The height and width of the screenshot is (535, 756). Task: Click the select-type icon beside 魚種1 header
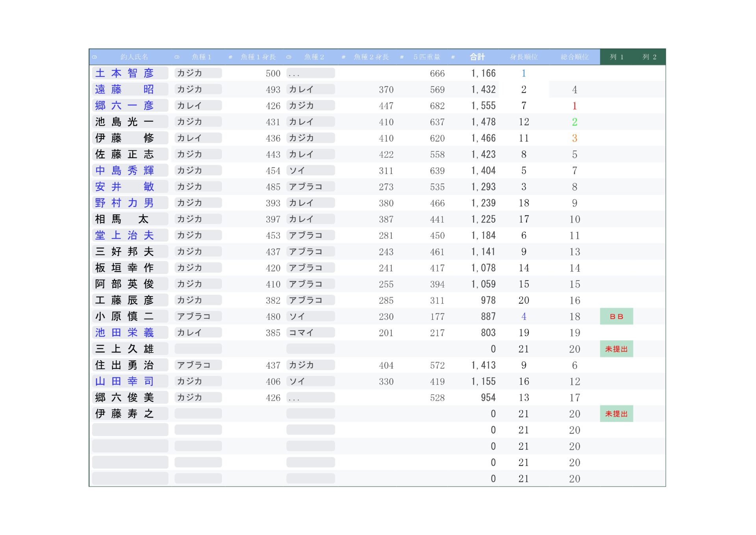[x=177, y=57]
